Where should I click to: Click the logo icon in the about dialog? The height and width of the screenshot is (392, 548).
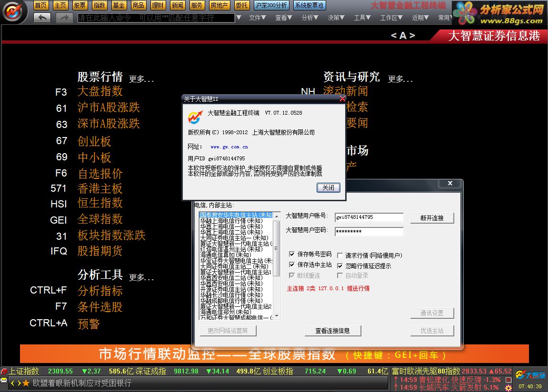point(195,118)
